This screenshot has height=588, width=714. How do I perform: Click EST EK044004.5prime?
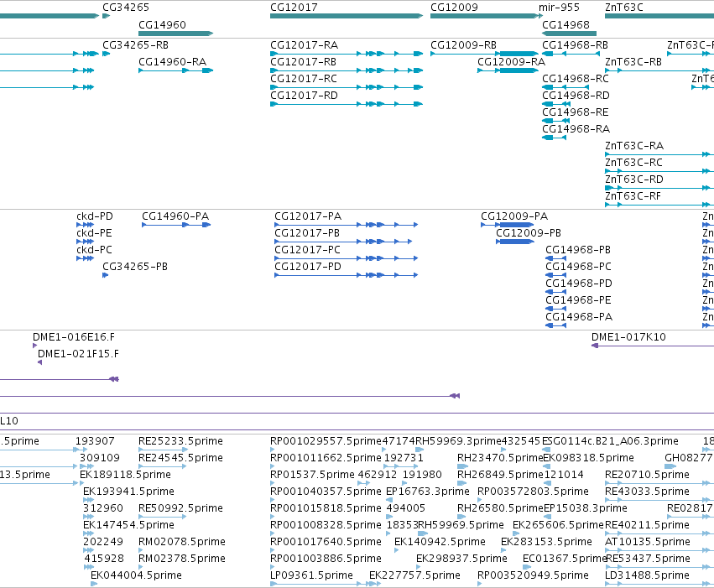tap(136, 575)
